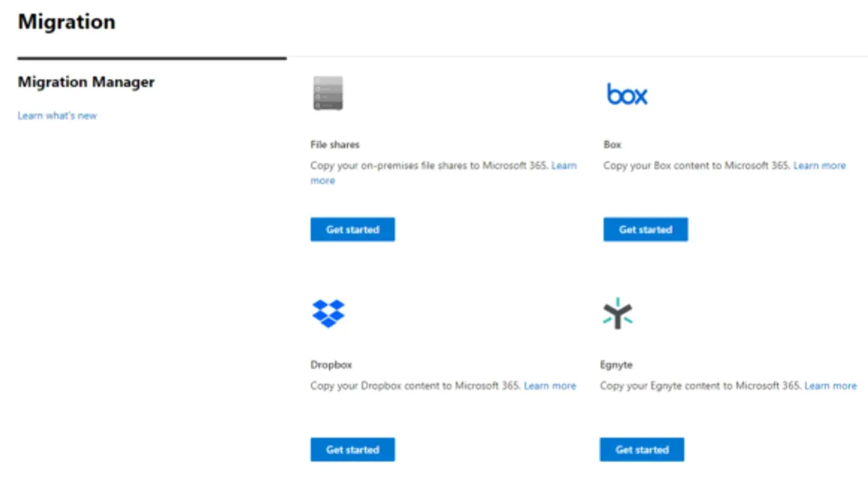Click the Box logo icon
This screenshot has height=488, width=868.
627,94
